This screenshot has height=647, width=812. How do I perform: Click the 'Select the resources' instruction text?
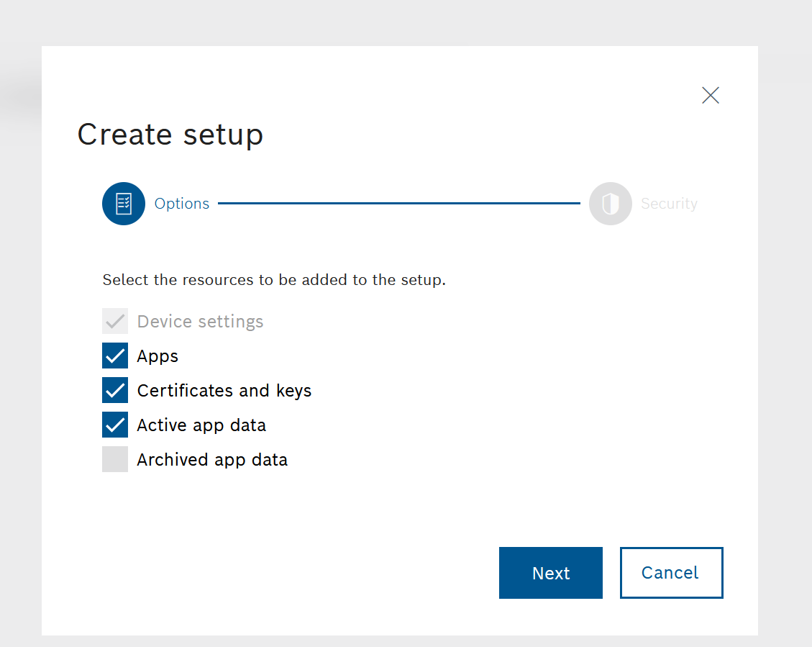274,280
